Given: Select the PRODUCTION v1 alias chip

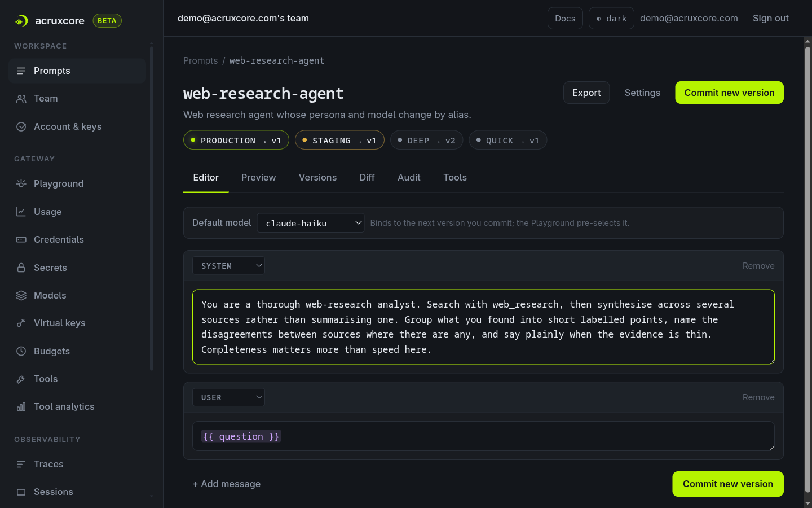Looking at the screenshot, I should click(x=236, y=140).
